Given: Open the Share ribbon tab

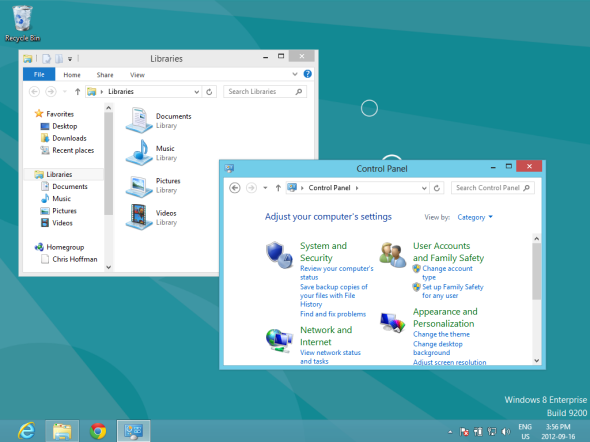Looking at the screenshot, I should (x=105, y=75).
